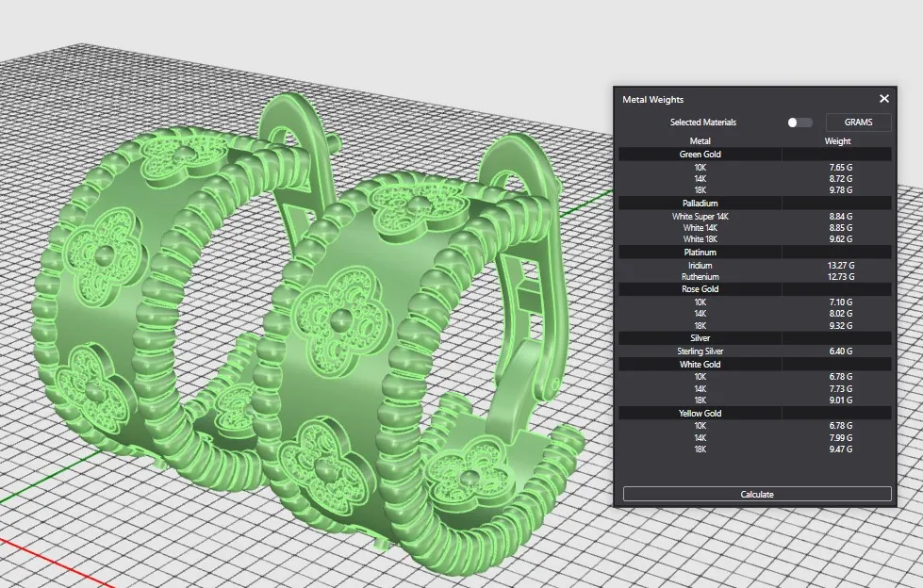Select the Iridium platinum row
The height and width of the screenshot is (588, 923).
pos(700,266)
